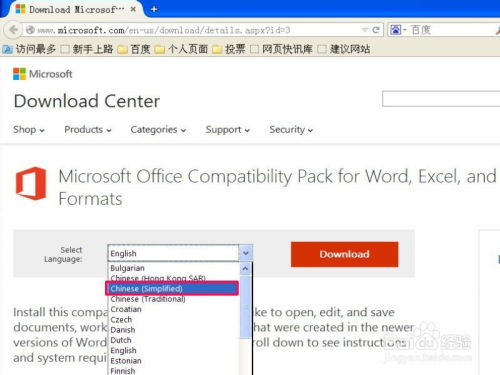Image resolution: width=500 pixels, height=375 pixels.
Task: Open a new tab with plus button
Action: tap(154, 9)
